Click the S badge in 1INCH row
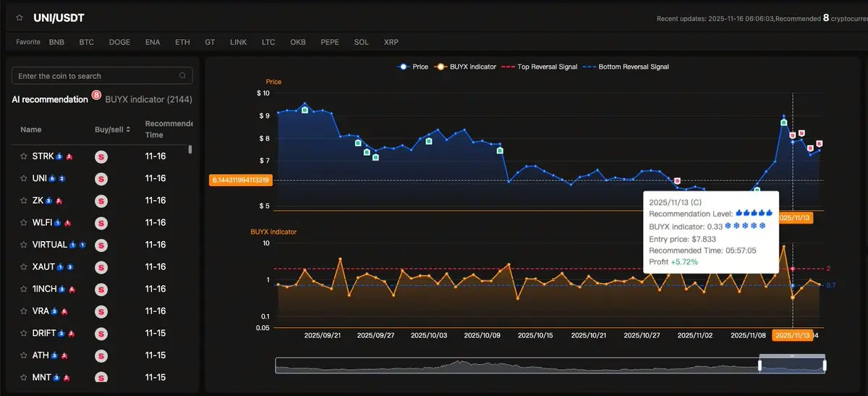Viewport: 868px width, 396px height. (101, 289)
